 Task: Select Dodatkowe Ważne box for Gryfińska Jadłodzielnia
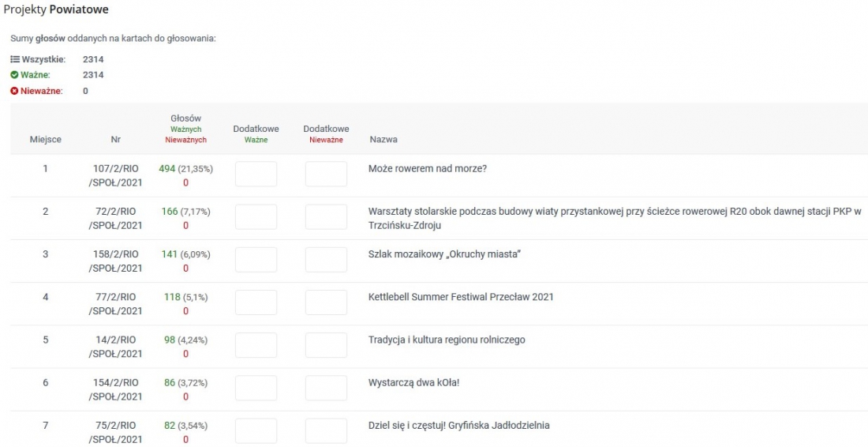tap(256, 430)
